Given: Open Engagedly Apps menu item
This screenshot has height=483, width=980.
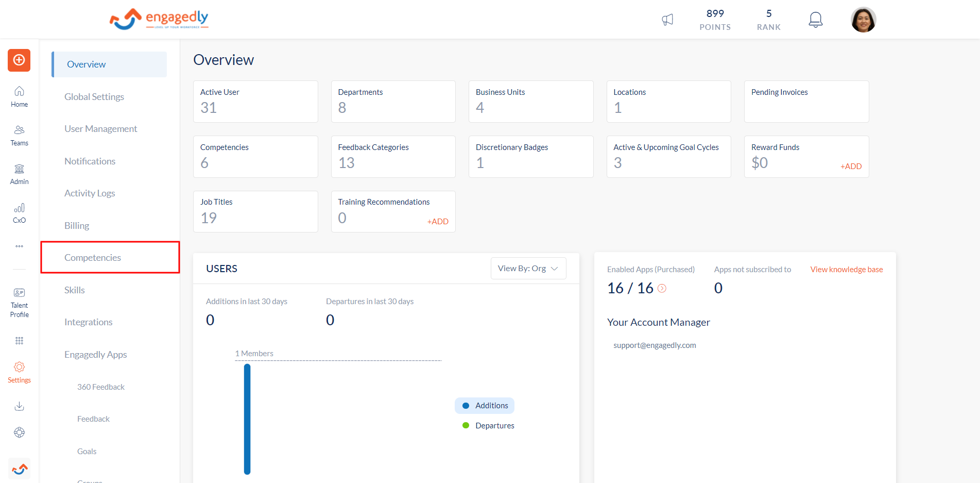Looking at the screenshot, I should 96,355.
